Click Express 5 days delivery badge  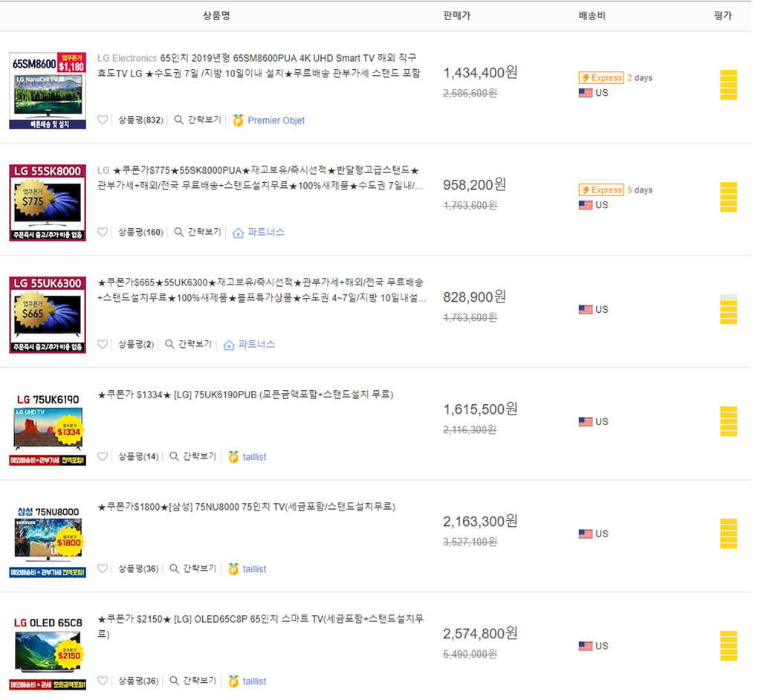tap(601, 189)
